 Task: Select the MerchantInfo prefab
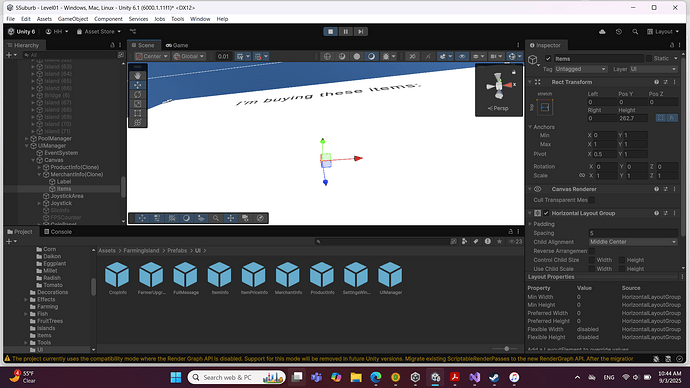[x=288, y=278]
